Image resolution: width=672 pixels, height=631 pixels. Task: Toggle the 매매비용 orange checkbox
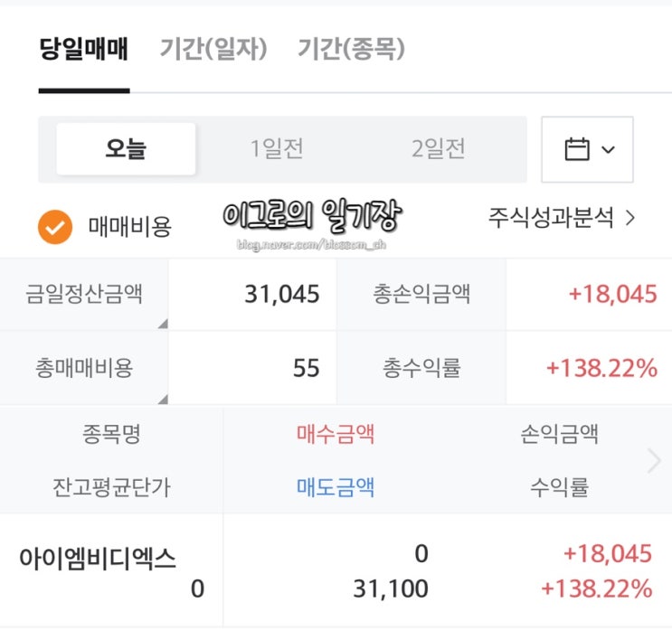(55, 226)
